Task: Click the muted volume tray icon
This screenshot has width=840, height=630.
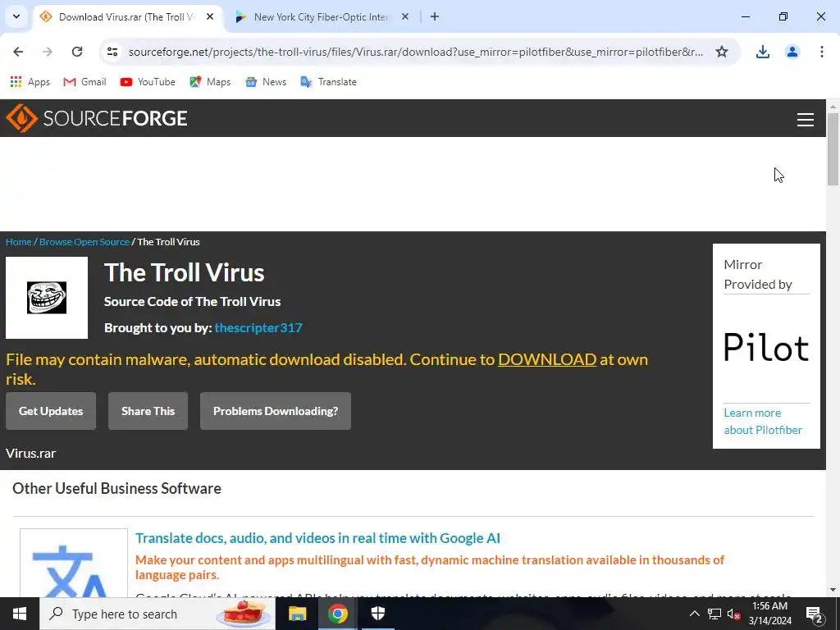Action: 733,614
